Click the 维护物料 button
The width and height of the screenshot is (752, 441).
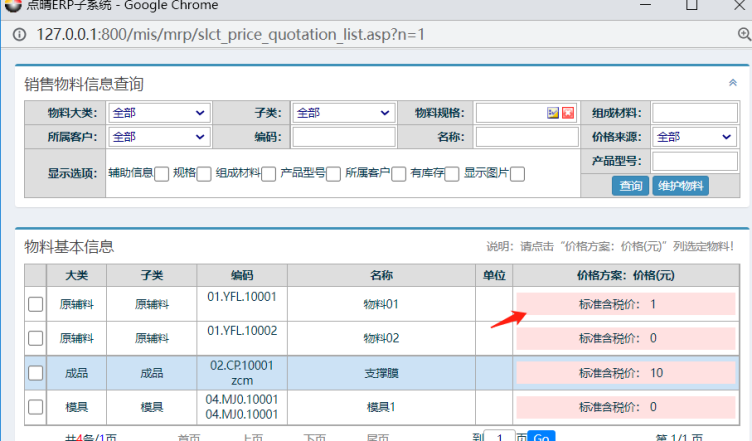pyautogui.click(x=680, y=185)
